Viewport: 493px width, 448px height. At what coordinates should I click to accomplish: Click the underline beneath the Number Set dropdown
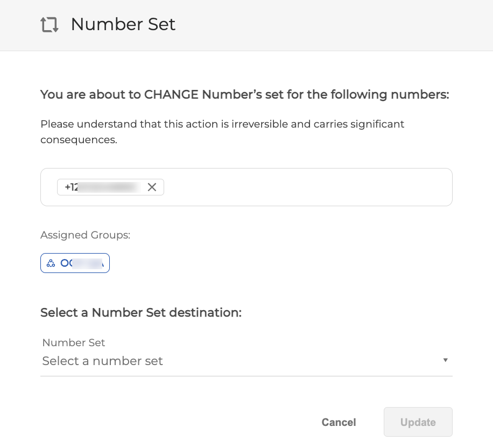(x=246, y=376)
